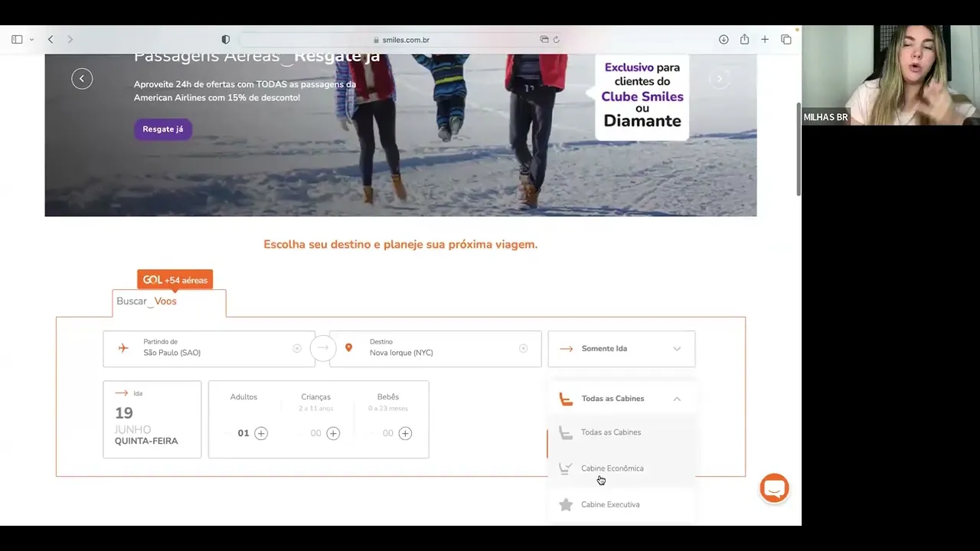Click the Partindo de São Paulo field
980x551 pixels.
(209, 348)
